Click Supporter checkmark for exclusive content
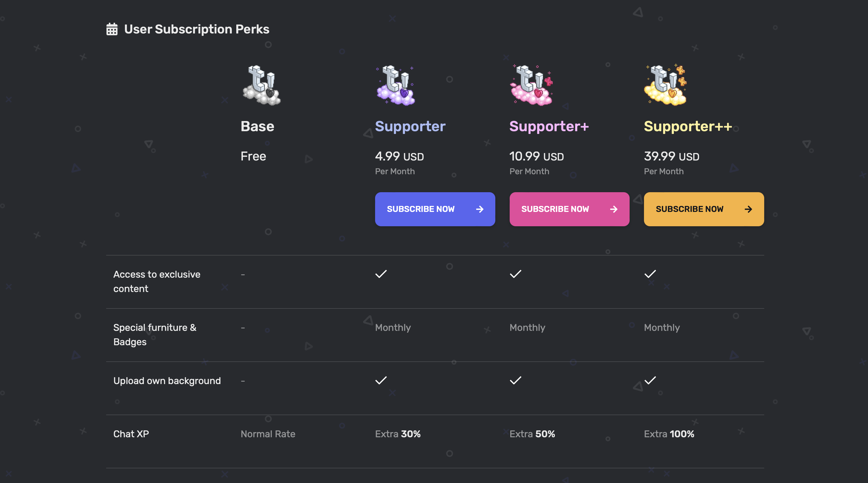 pyautogui.click(x=381, y=274)
